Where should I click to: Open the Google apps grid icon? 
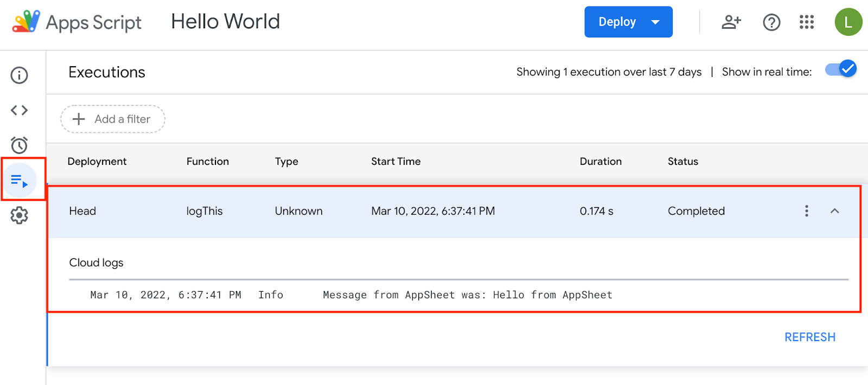coord(806,22)
